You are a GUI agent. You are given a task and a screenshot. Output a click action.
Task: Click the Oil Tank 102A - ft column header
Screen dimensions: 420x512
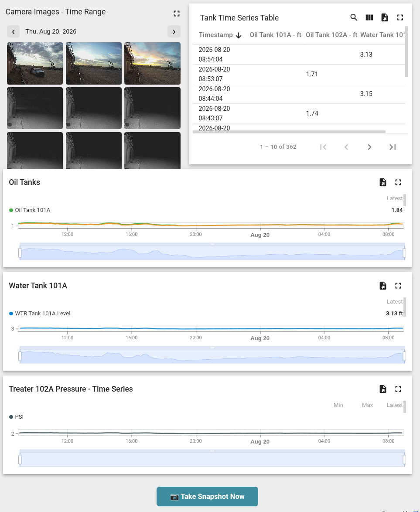pyautogui.click(x=331, y=35)
